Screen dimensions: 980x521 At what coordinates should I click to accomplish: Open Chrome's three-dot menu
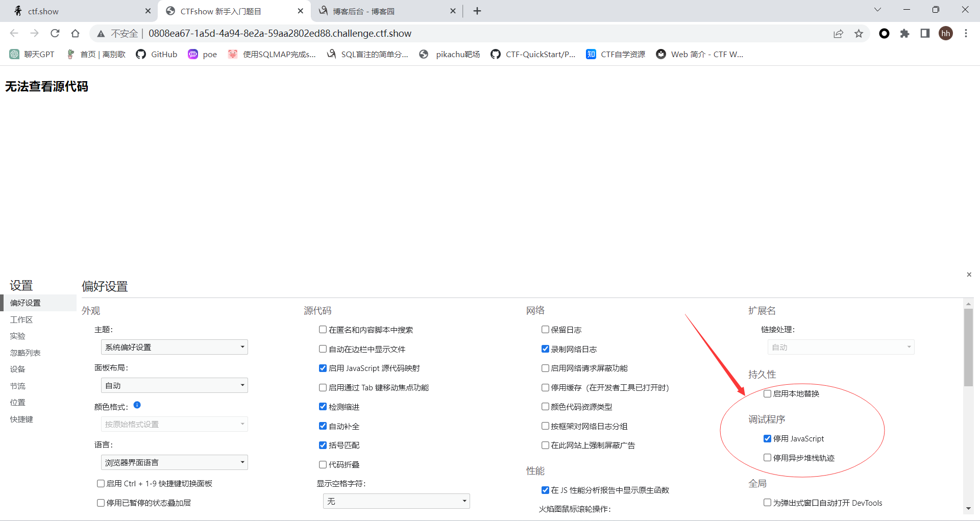[966, 33]
